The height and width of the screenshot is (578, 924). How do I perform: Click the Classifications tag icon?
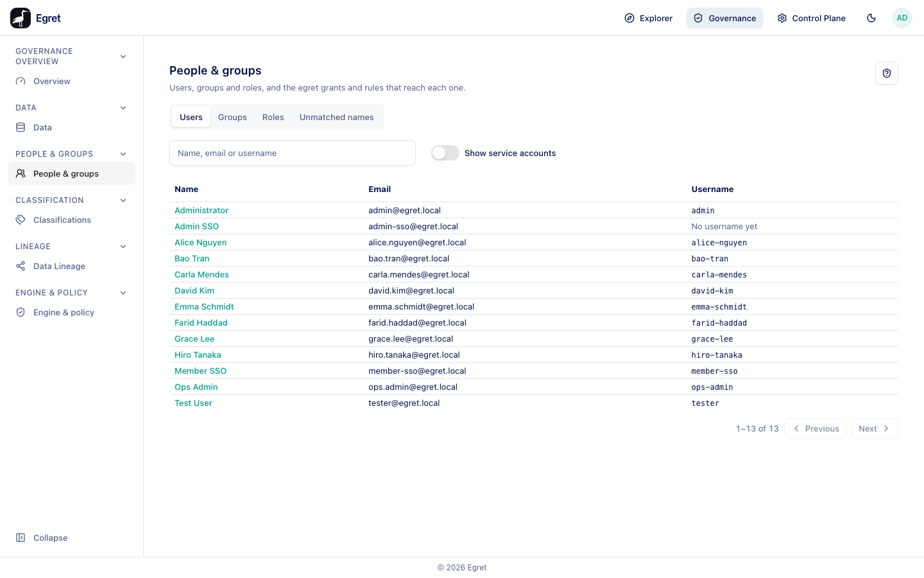tap(21, 220)
